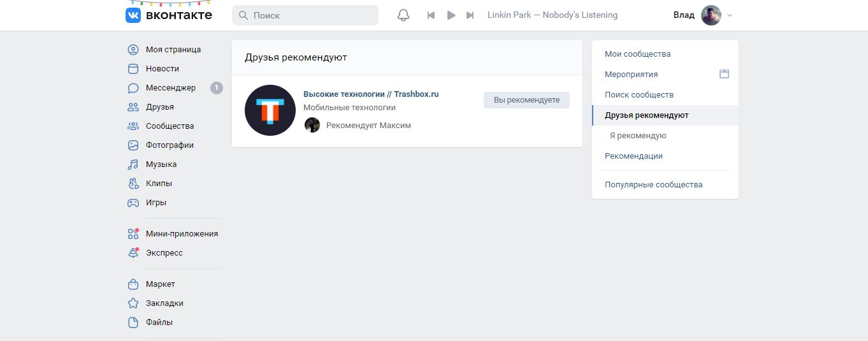Click Рекомендует Максим text
This screenshot has height=341, width=868.
click(x=368, y=126)
